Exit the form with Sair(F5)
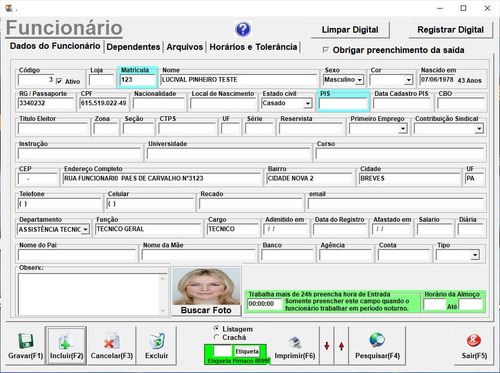This screenshot has height=373, width=500. (474, 346)
